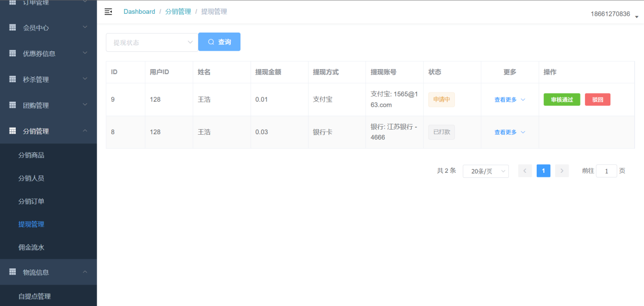Open 佣金流水 in the sidebar

tap(32, 248)
